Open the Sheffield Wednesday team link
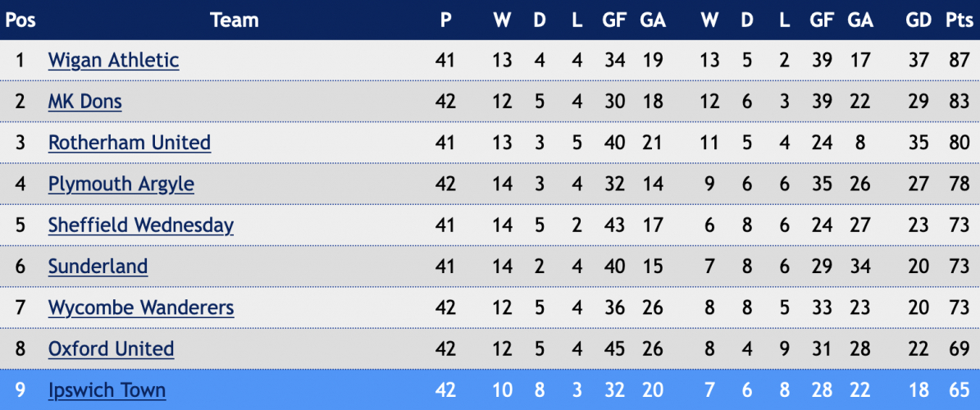Viewport: 980px width, 410px height. [140, 225]
